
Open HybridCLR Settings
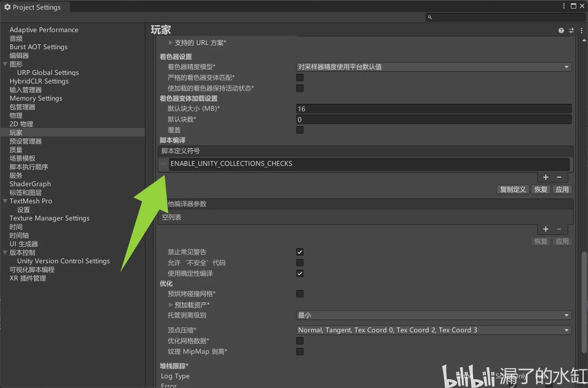pos(39,81)
